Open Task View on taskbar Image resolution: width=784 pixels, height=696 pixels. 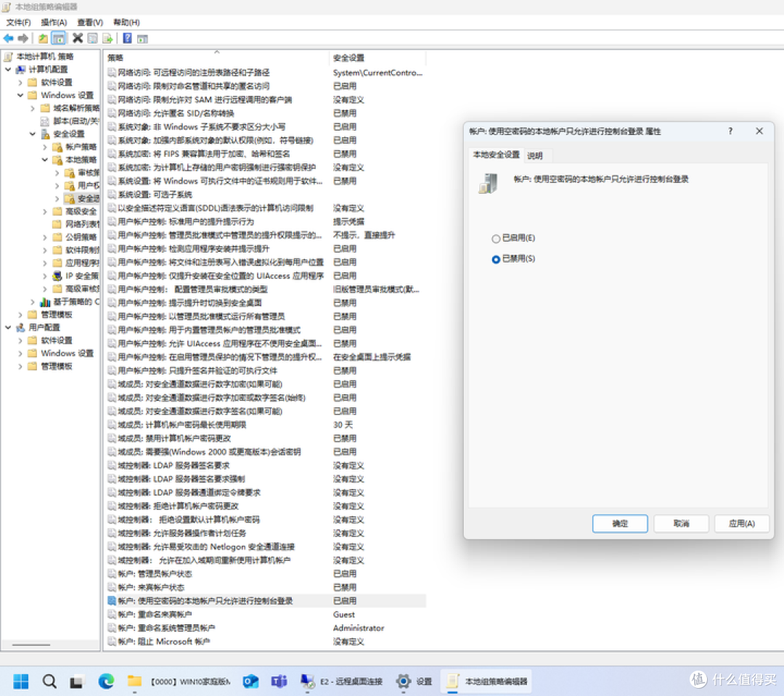pos(76,681)
